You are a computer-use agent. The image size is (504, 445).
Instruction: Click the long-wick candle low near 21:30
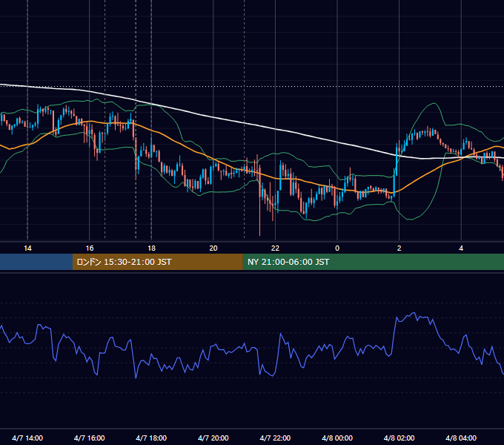coord(259,234)
